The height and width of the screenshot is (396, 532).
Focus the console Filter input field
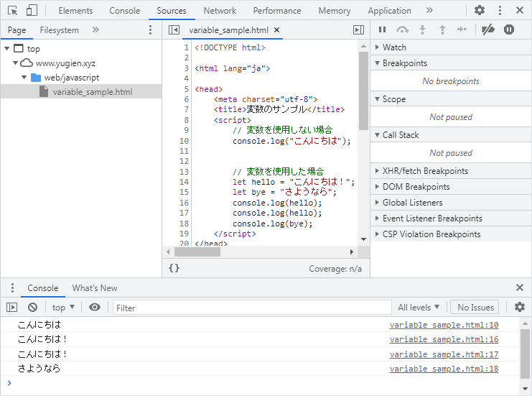tap(252, 308)
